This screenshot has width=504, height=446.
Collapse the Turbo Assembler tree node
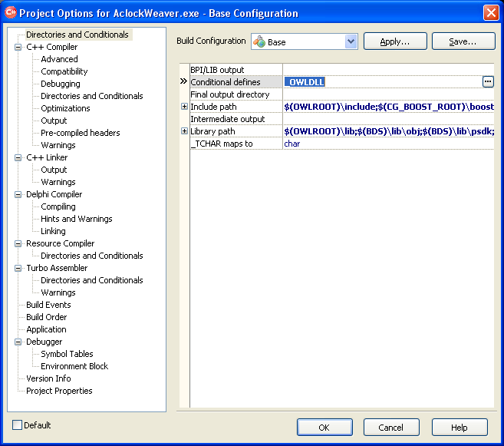click(x=18, y=268)
